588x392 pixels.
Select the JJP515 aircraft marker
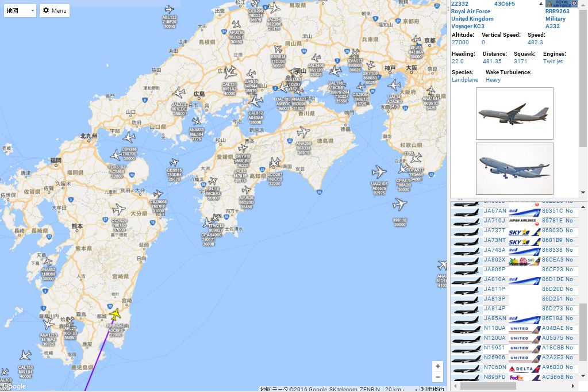pyautogui.click(x=251, y=74)
